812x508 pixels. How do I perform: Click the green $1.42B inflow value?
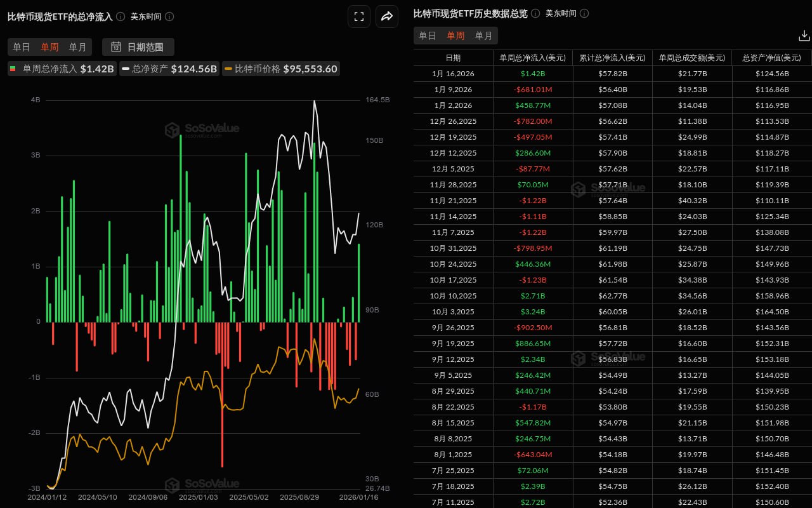(533, 74)
